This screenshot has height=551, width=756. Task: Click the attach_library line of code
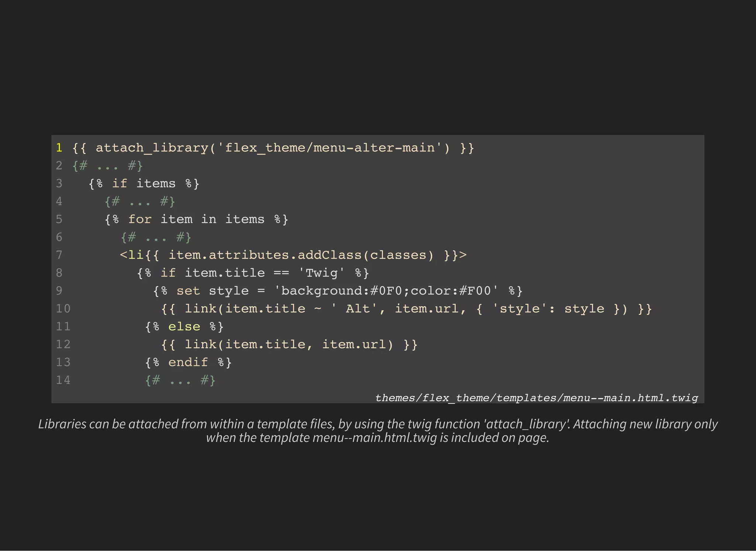point(273,148)
